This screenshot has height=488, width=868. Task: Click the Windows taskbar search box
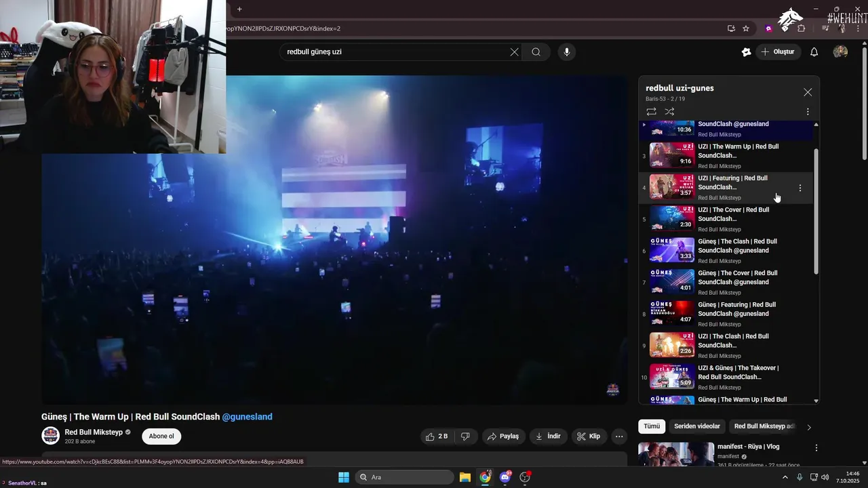pos(405,477)
